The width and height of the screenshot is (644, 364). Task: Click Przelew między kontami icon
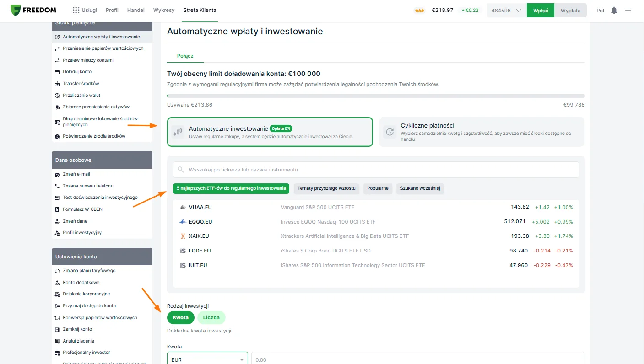(57, 60)
